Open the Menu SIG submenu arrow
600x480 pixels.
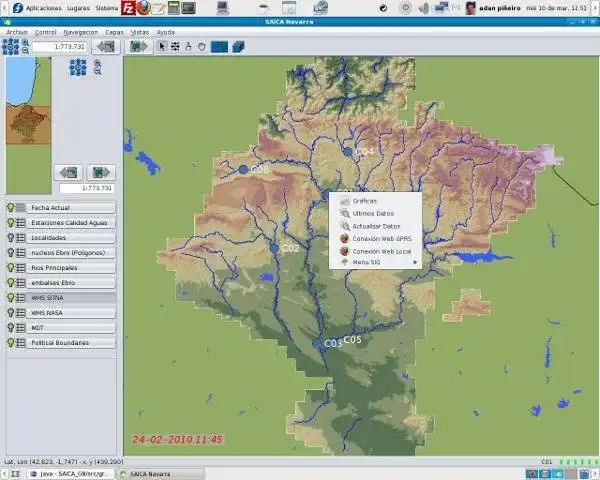(415, 262)
